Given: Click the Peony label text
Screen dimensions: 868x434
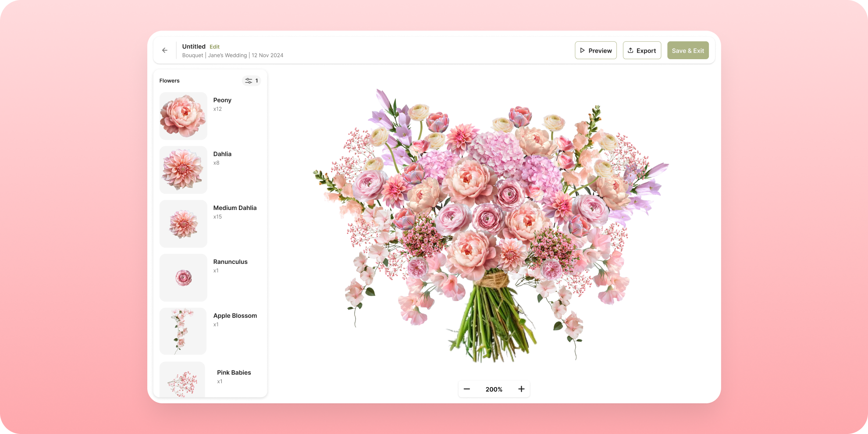Looking at the screenshot, I should 222,100.
